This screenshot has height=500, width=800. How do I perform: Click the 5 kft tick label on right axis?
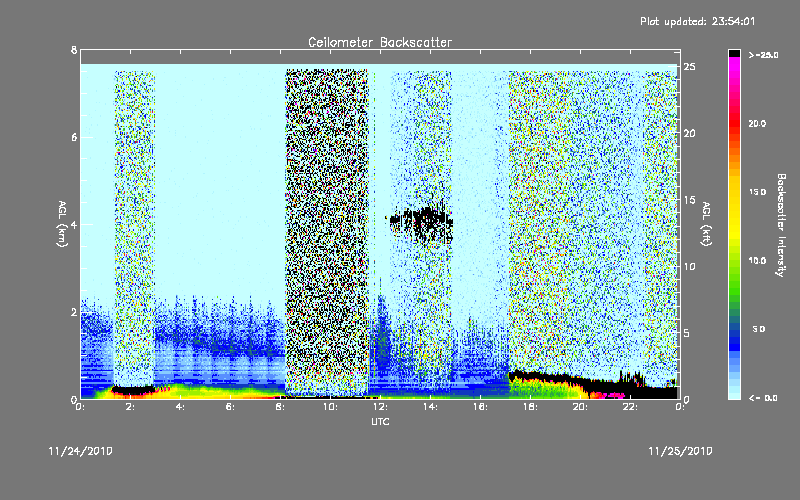pyautogui.click(x=687, y=333)
